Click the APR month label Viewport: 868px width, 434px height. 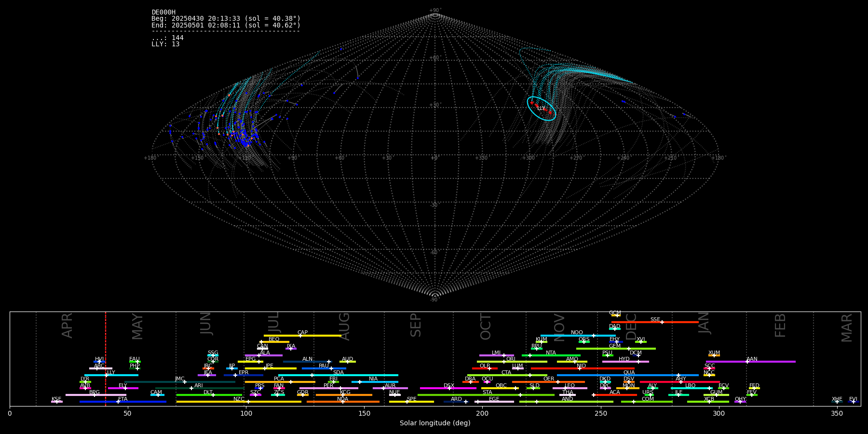pos(67,325)
